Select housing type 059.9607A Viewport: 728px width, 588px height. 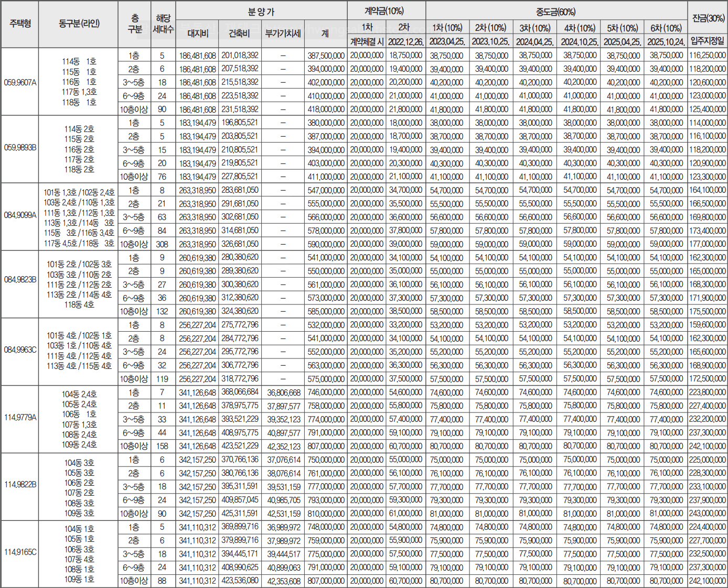[x=20, y=82]
